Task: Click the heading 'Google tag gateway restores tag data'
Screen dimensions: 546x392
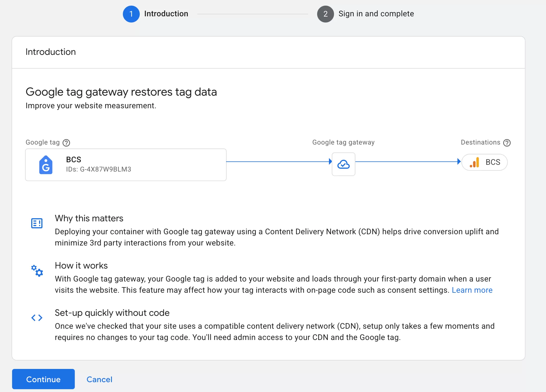Action: coord(121,92)
